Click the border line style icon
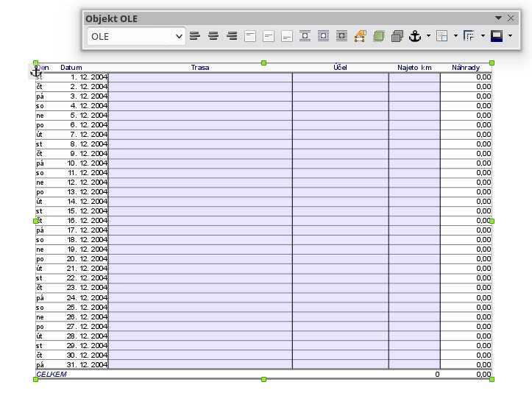This screenshot has width=532, height=393. pos(469,36)
